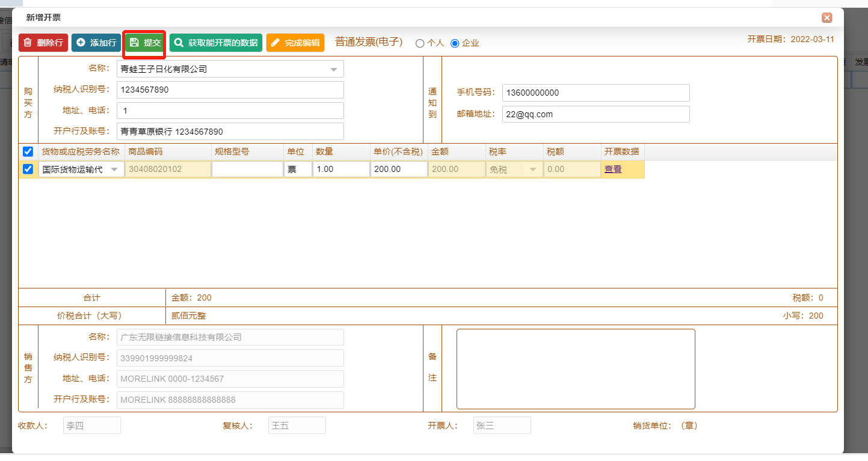Edit the 数量 quantity field
The image size is (868, 461).
tap(341, 169)
